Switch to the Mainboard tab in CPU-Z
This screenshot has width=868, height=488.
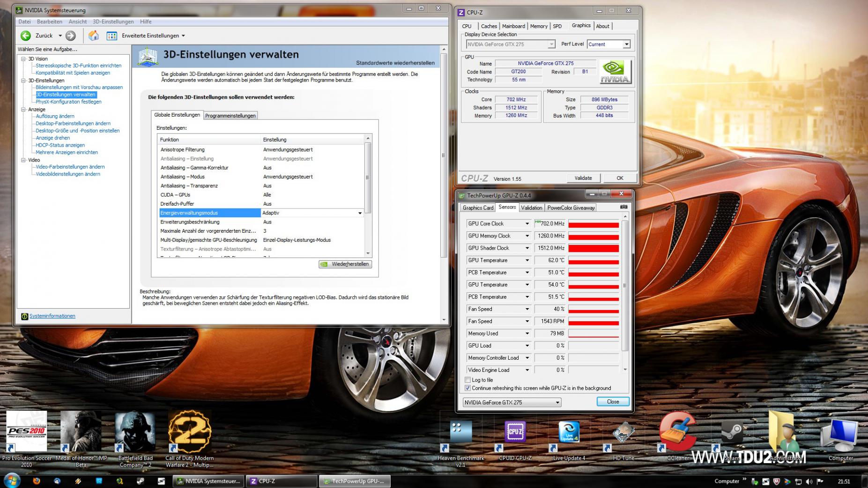pyautogui.click(x=513, y=26)
